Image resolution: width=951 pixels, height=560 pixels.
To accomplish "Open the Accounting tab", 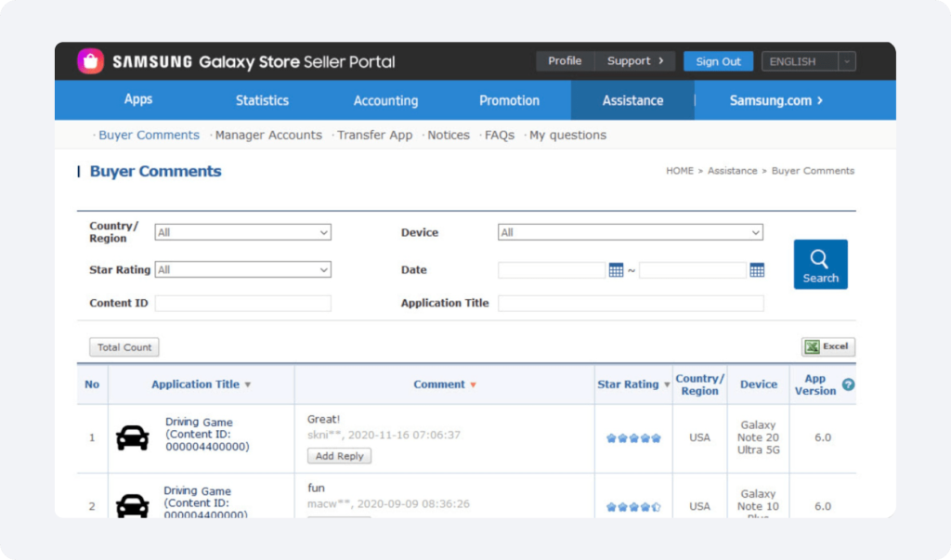I will 385,100.
